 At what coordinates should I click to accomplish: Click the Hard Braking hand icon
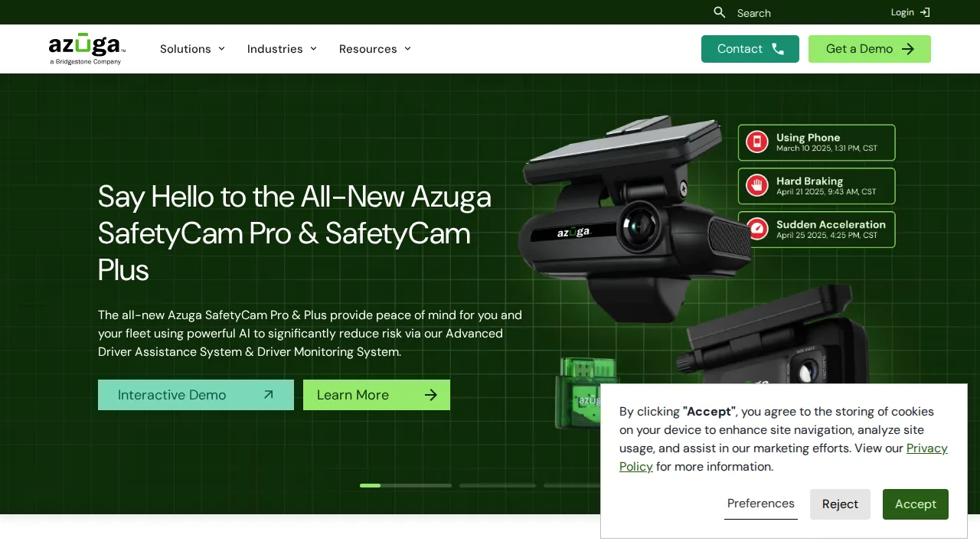point(757,185)
